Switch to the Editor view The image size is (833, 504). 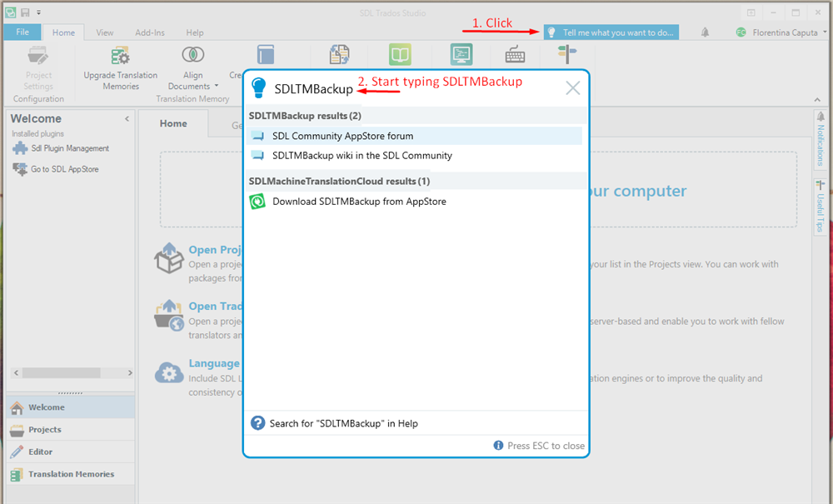tap(70, 452)
